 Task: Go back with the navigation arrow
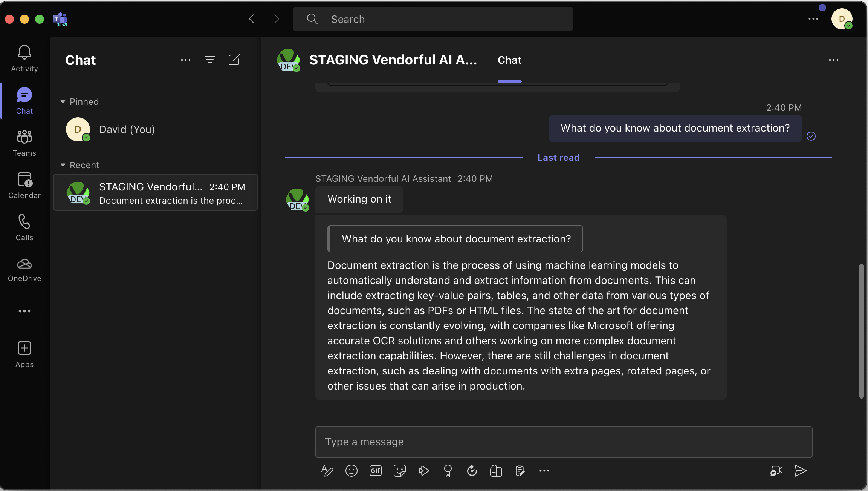252,19
